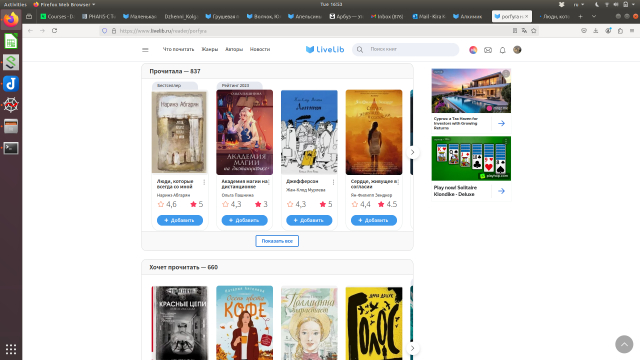
Task: Click the colorful round icon beside search
Action: [x=473, y=50]
